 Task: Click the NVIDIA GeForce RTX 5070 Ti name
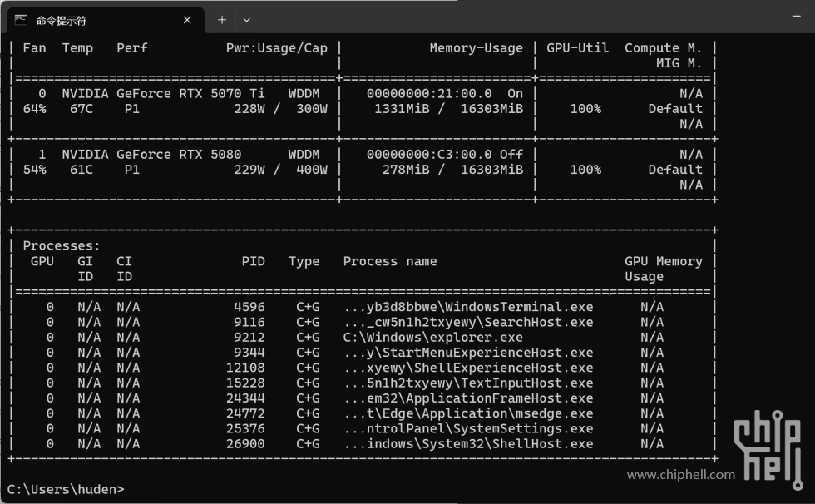point(163,94)
